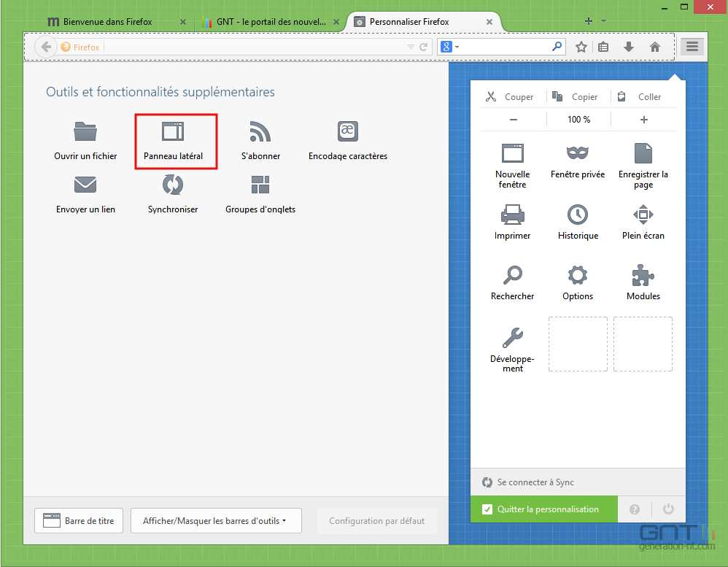Click the first empty dashed menu slot

[578, 344]
